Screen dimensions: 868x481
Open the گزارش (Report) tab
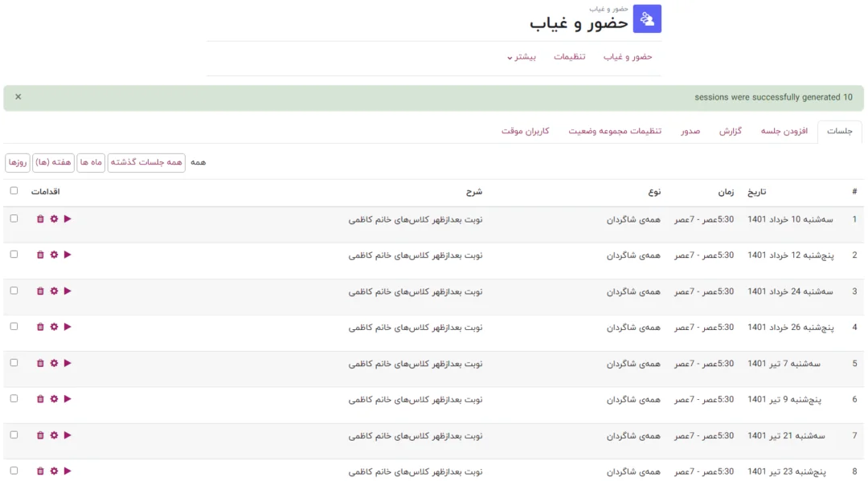[x=730, y=131]
